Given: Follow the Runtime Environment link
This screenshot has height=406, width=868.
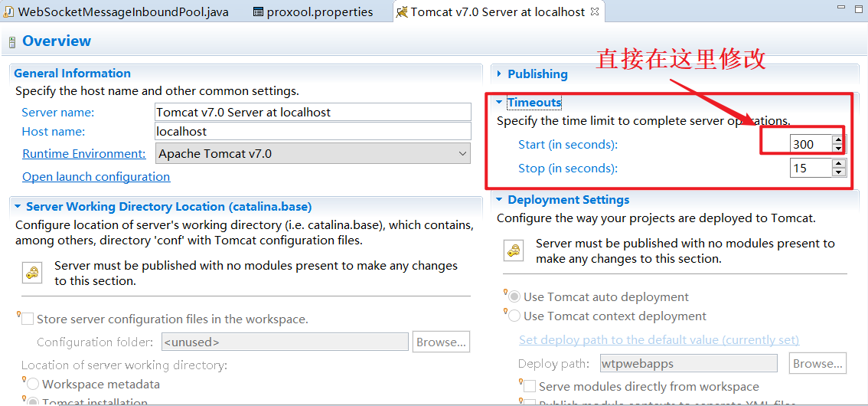Looking at the screenshot, I should 83,153.
